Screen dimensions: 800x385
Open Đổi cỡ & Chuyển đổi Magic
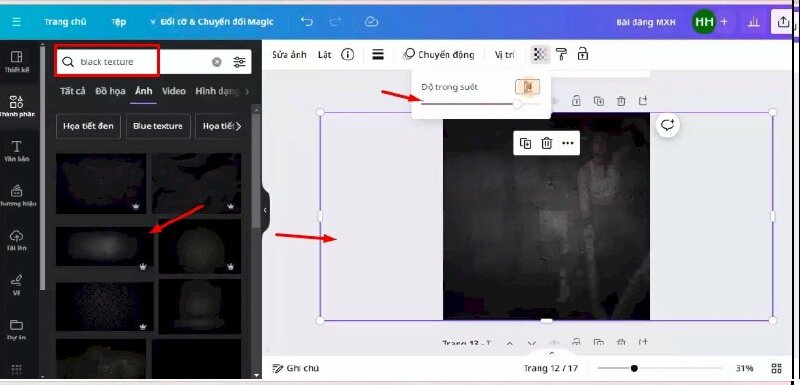pos(212,22)
